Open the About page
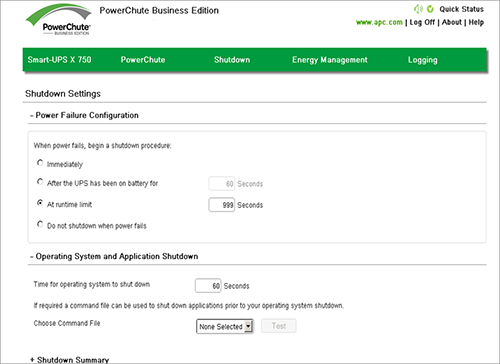Viewport: 500px width, 364px height. [x=452, y=22]
